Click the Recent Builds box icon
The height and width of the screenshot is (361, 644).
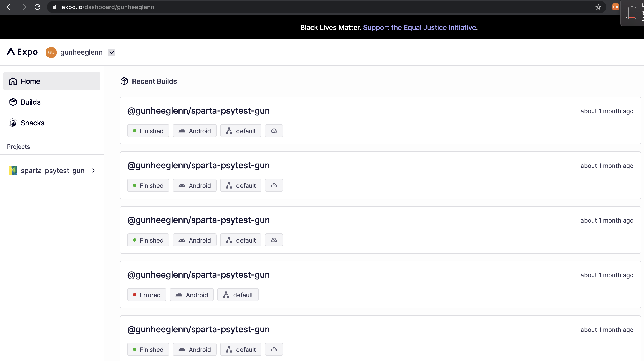tap(124, 81)
